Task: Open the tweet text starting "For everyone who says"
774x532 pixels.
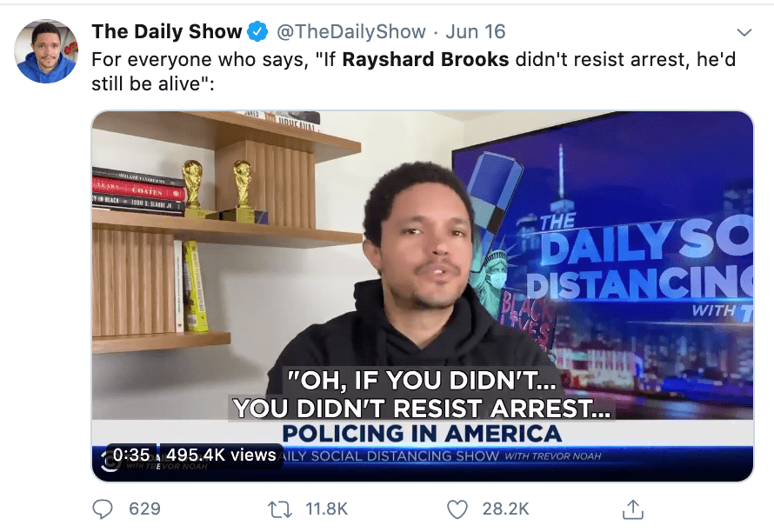Action: pyautogui.click(x=414, y=71)
